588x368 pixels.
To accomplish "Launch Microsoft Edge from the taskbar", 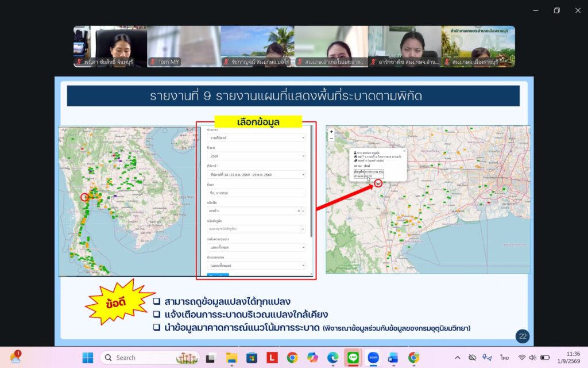I will point(332,358).
